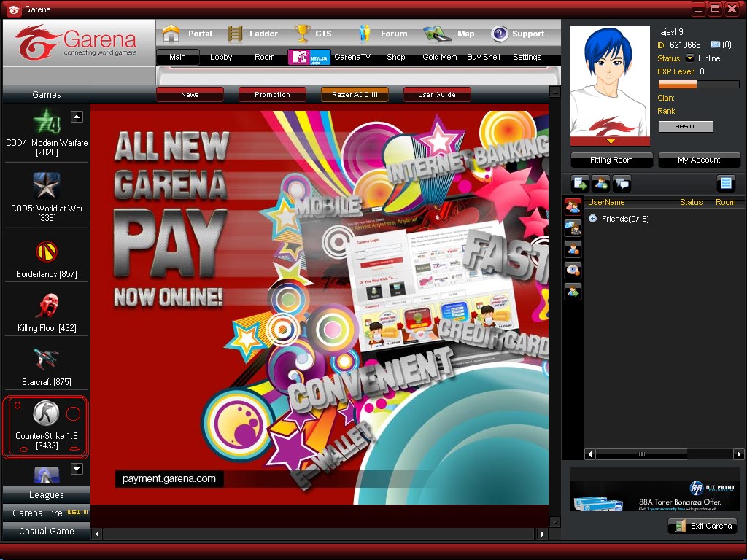The height and width of the screenshot is (560, 747).
Task: Click the EXP Level progress bar
Action: (x=698, y=85)
